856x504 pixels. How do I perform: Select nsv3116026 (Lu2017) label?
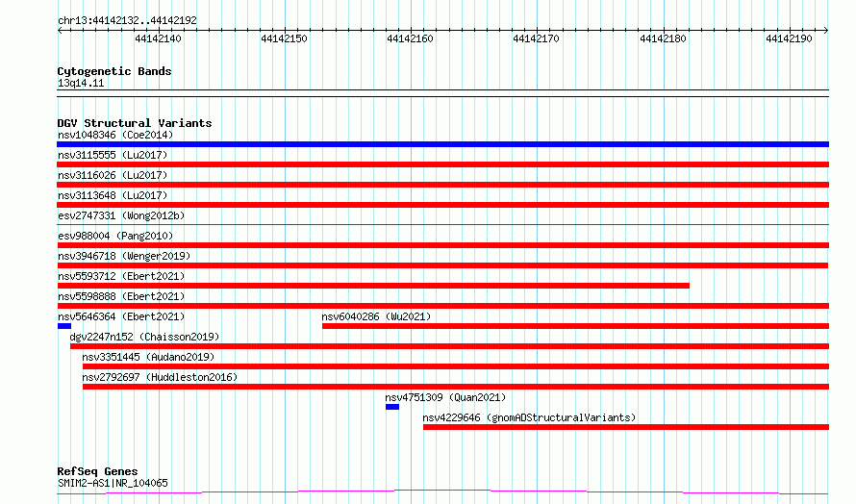tap(113, 175)
